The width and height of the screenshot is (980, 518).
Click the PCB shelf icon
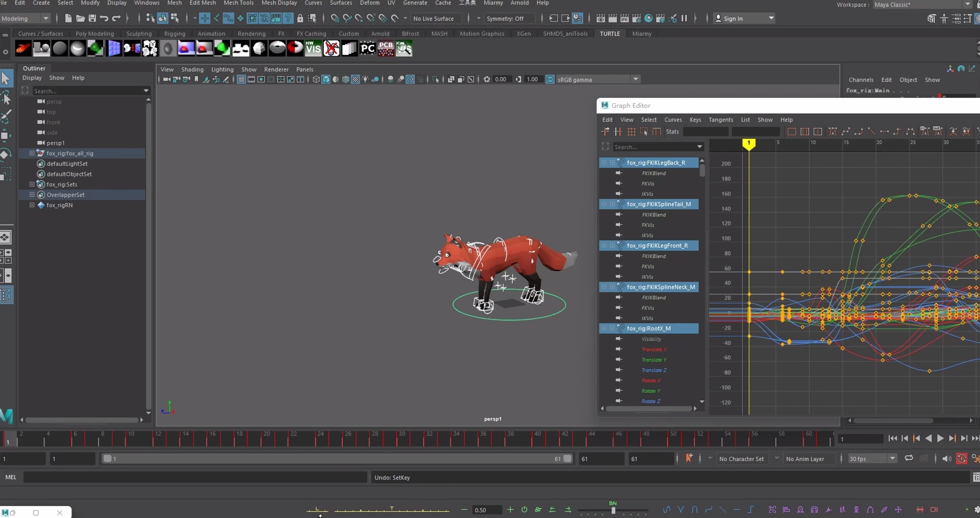click(385, 48)
